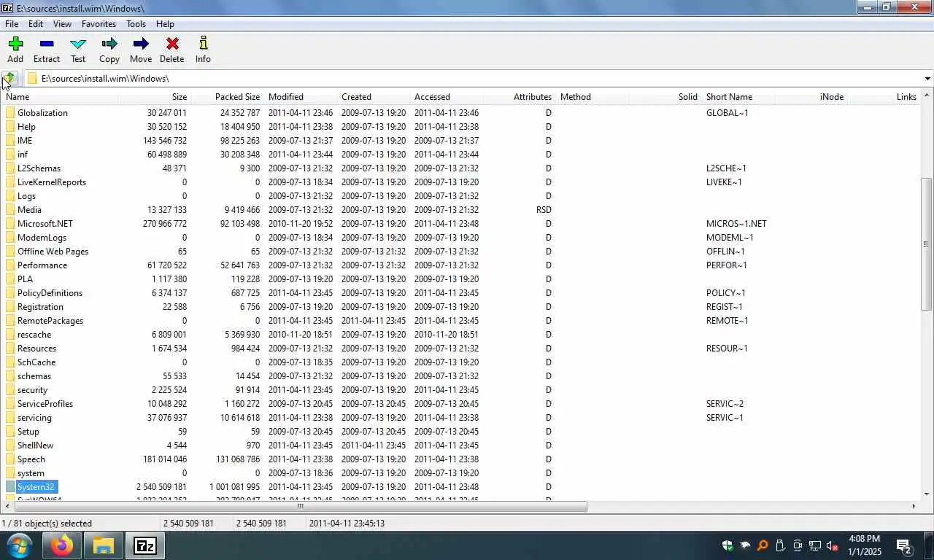The width and height of the screenshot is (934, 560).
Task: Select the PolicyDefinitions folder
Action: [x=50, y=293]
